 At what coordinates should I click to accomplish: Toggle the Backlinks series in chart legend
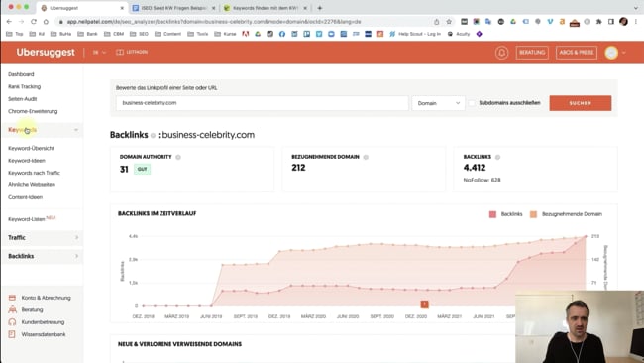pos(505,214)
